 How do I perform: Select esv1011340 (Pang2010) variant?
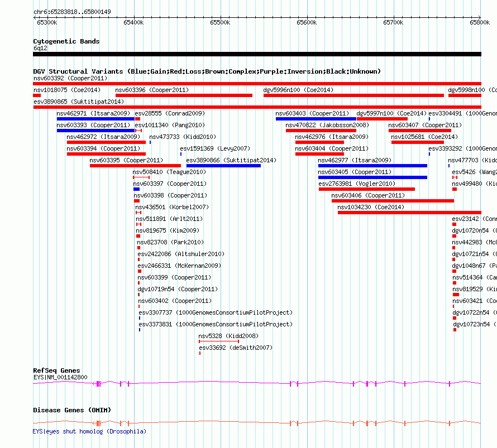[x=170, y=125]
